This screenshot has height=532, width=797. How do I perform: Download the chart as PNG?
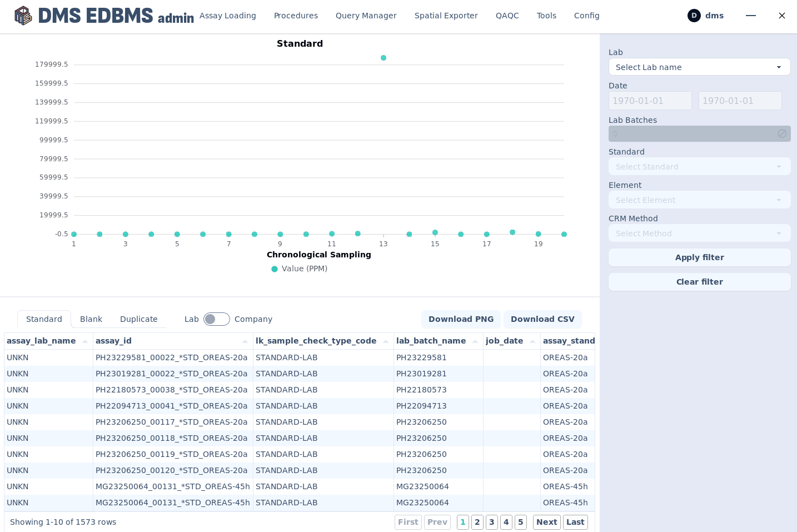click(461, 319)
